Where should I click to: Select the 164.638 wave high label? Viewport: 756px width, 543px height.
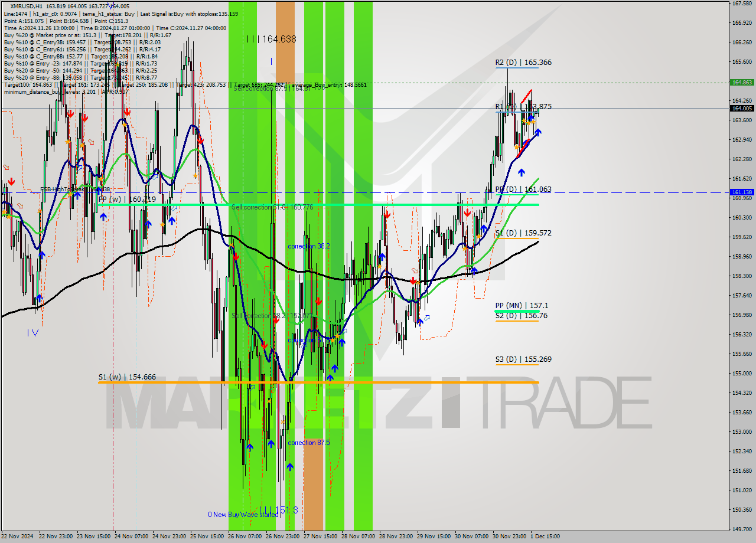click(272, 39)
